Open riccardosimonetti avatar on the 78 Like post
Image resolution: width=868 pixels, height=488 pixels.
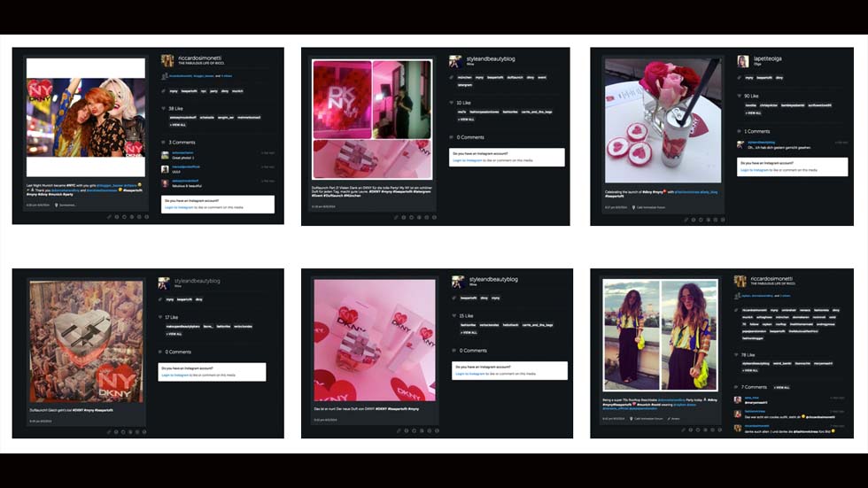[x=740, y=281]
